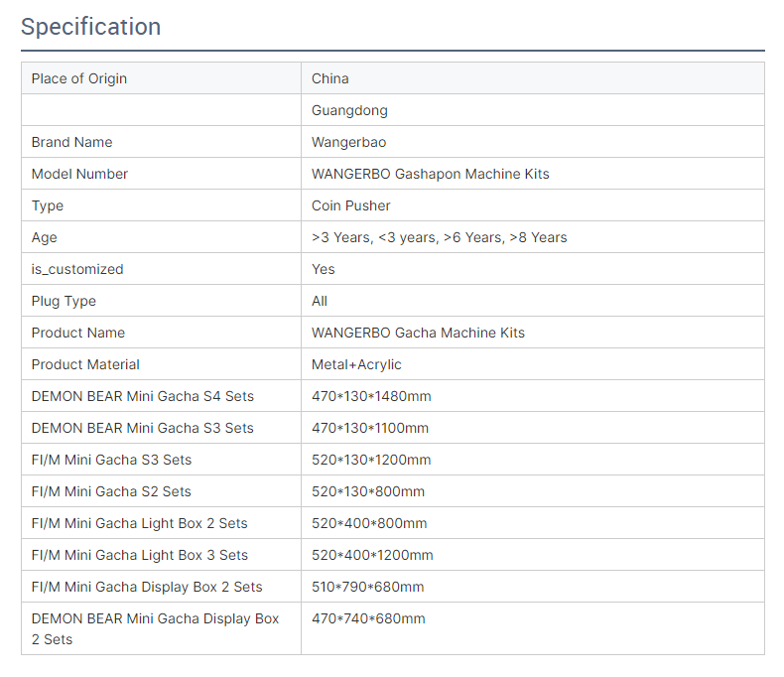Click the '470*740*680mm' dimension

click(368, 618)
